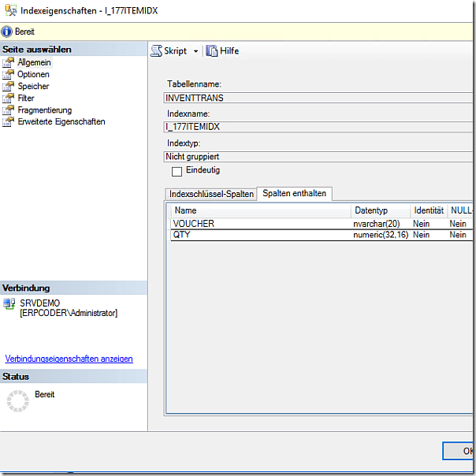Click the Optionen page icon
Viewport: 476px width, 476px height.
9,74
